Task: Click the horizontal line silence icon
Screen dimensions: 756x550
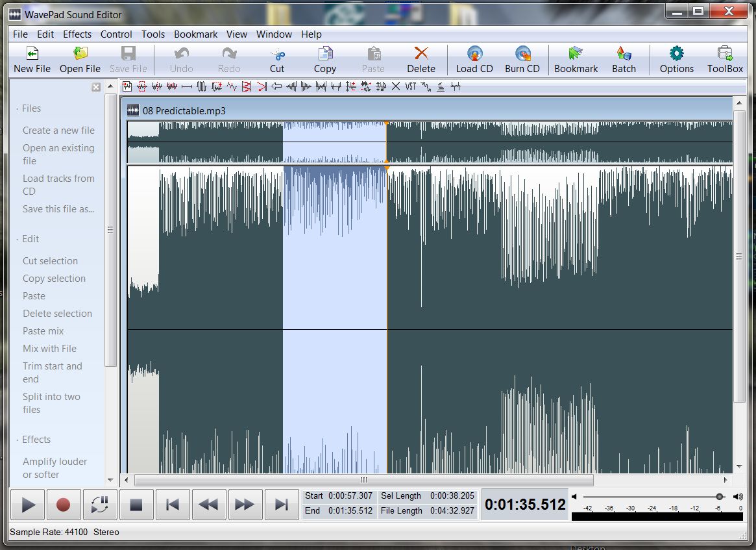Action: (187, 86)
